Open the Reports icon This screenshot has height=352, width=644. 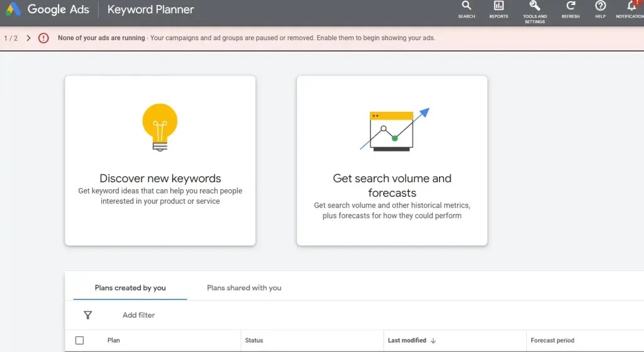tap(499, 7)
